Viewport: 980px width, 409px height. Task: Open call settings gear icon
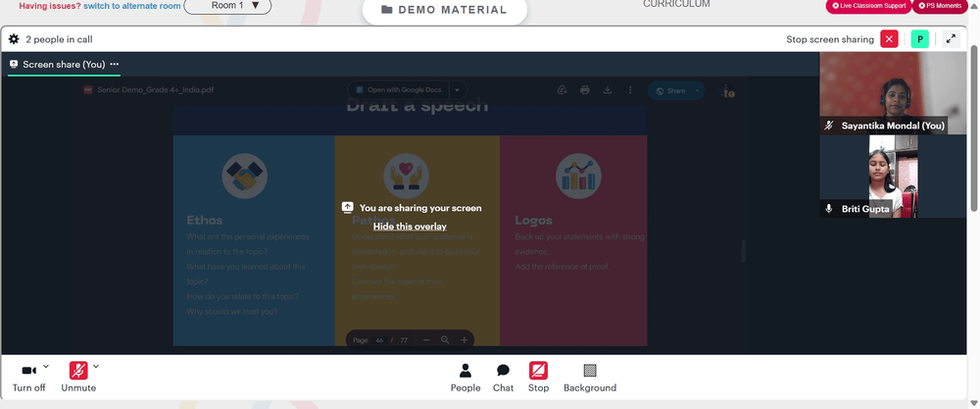pyautogui.click(x=14, y=39)
